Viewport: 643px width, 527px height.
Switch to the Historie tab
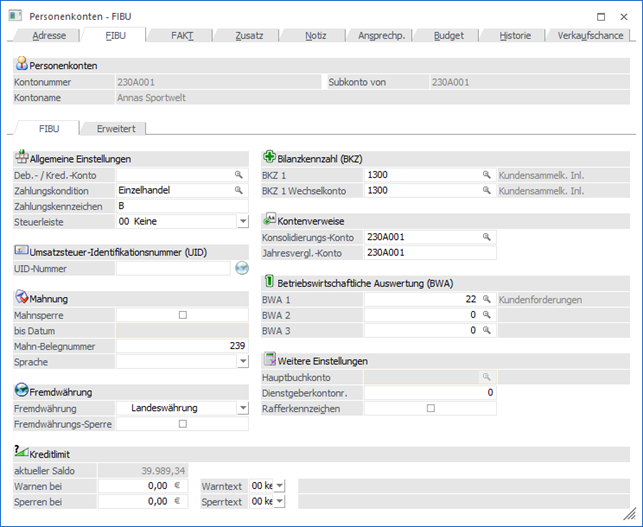(515, 35)
